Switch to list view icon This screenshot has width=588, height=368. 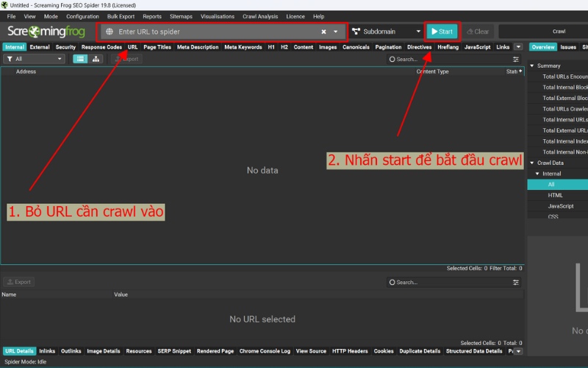tap(80, 59)
